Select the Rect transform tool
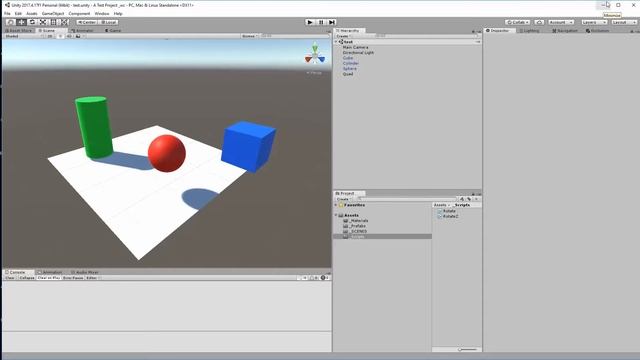Viewport: 640px width, 360px height. click(x=53, y=22)
